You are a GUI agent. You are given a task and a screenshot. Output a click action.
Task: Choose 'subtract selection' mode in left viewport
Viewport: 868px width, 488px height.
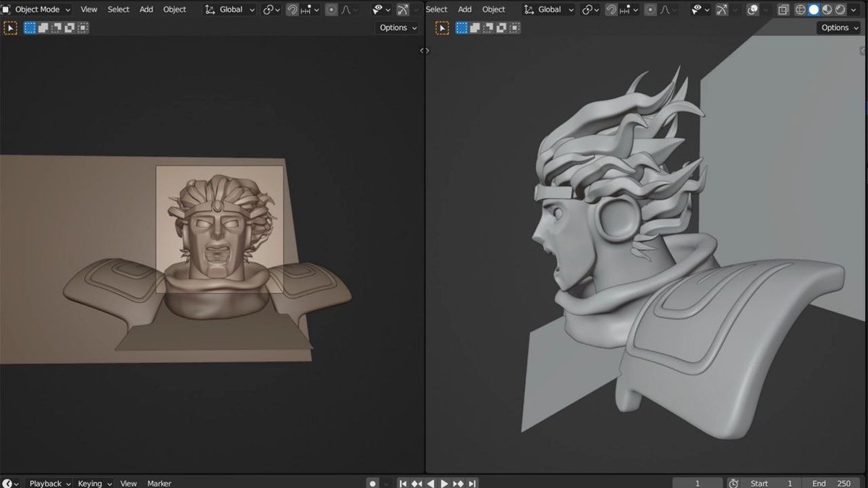coord(56,27)
